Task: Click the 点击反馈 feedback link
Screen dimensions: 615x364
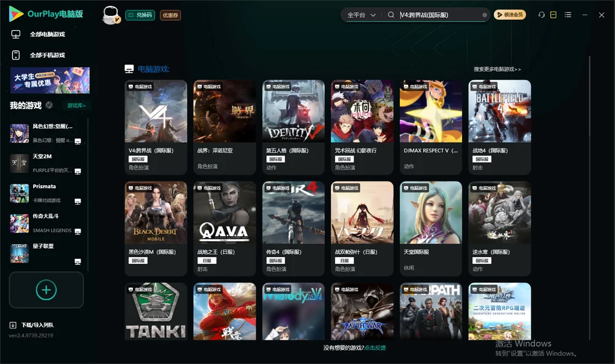Action: [x=375, y=348]
